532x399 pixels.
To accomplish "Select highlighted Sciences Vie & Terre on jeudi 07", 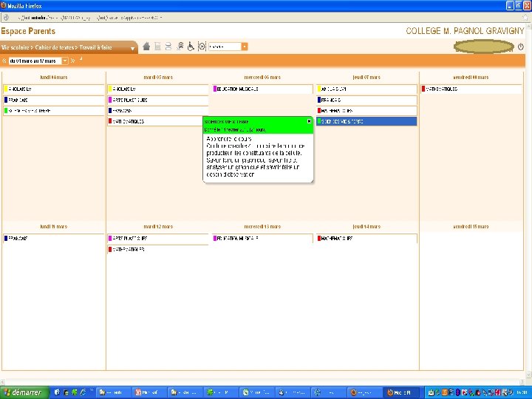I will [366, 121].
